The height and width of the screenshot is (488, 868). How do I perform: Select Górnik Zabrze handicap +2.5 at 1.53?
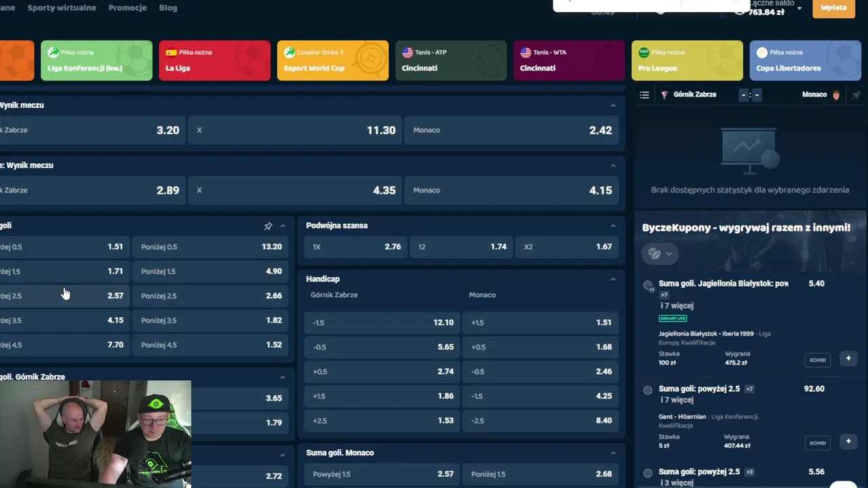pos(382,420)
